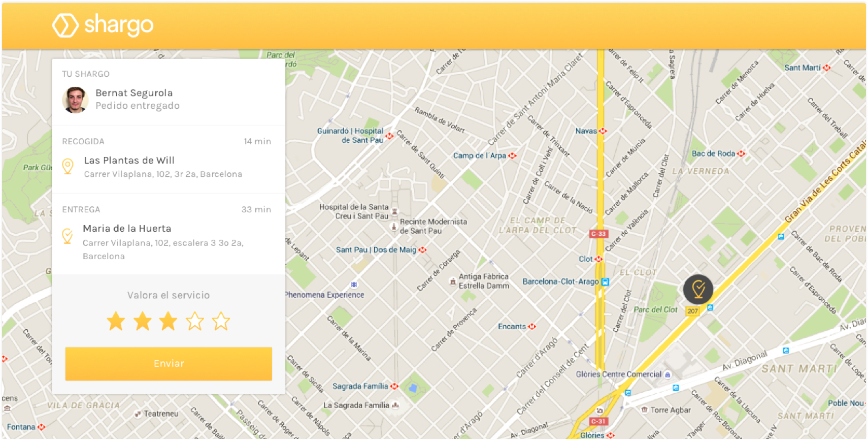Select the Clot metro station marker
Image resolution: width=868 pixels, height=440 pixels.
[x=598, y=259]
